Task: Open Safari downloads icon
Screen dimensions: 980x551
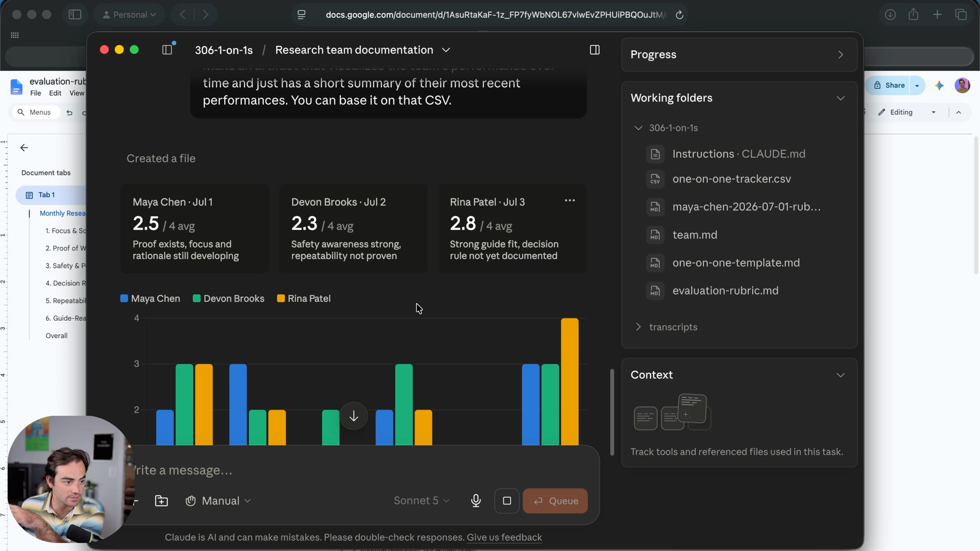Action: pos(891,15)
